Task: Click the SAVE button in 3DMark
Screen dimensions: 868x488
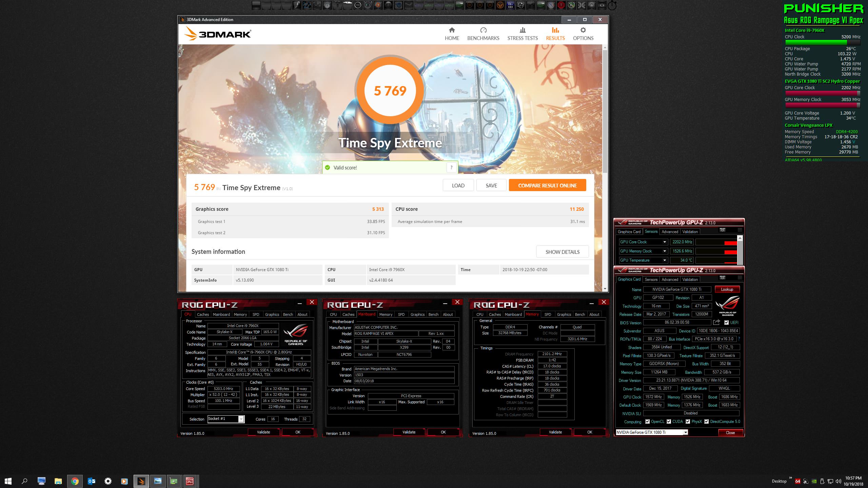Action: pos(491,185)
